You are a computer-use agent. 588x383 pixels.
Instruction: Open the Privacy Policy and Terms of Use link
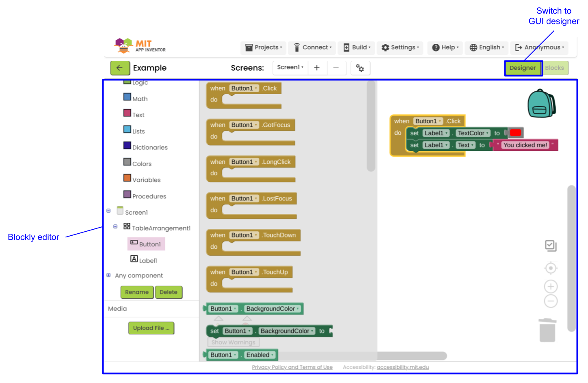click(x=292, y=367)
